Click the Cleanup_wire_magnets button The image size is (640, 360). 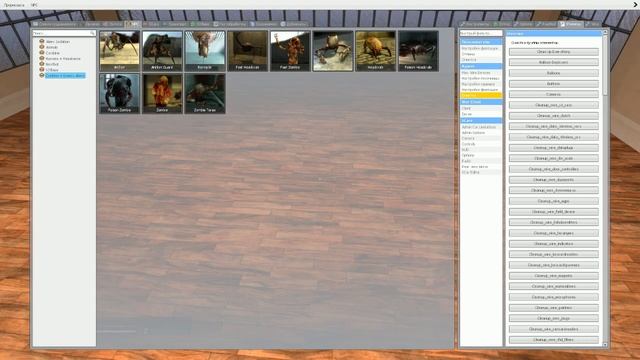coord(553,276)
